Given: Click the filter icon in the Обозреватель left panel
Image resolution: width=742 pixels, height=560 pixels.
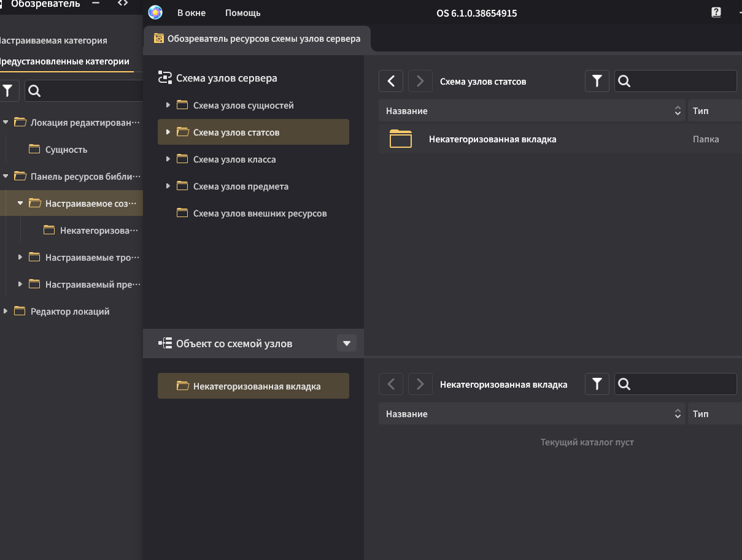Looking at the screenshot, I should point(7,91).
